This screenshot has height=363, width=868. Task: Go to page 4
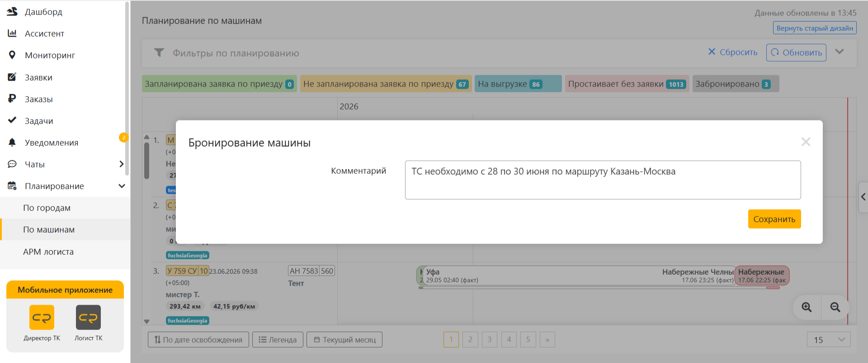point(509,339)
